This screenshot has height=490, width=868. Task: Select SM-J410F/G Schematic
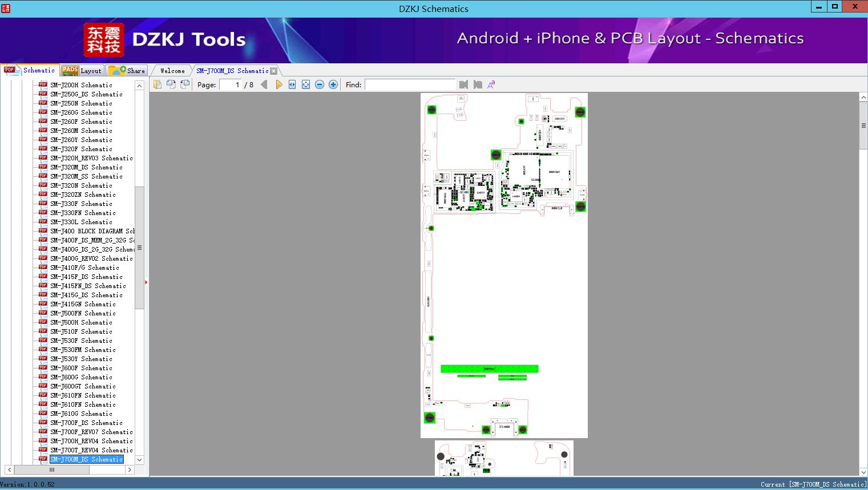(84, 268)
